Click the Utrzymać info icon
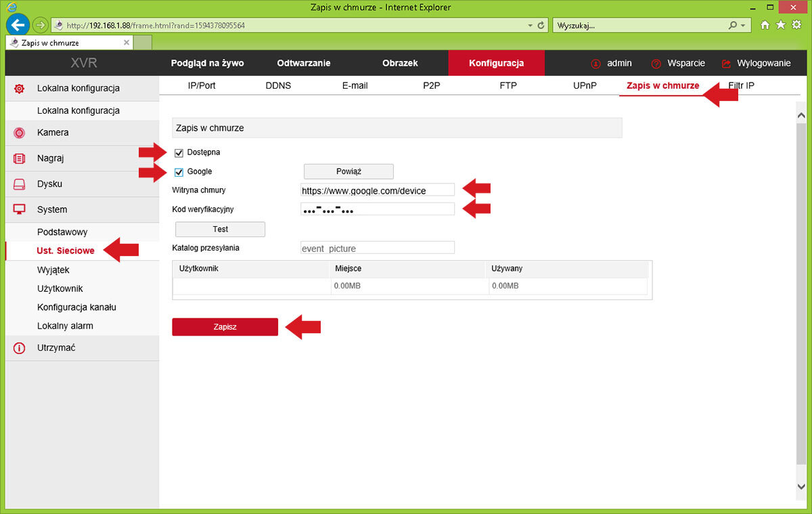Screen dimensions: 812x514 (x=20, y=348)
